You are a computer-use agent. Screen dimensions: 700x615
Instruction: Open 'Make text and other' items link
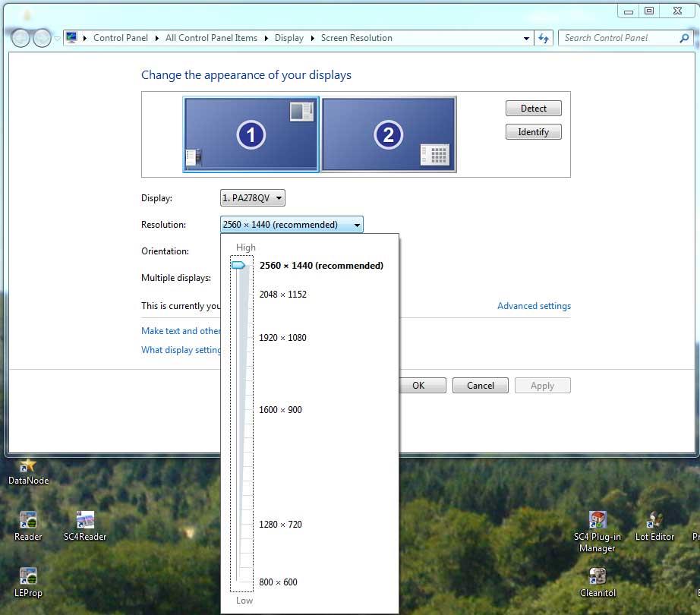181,331
